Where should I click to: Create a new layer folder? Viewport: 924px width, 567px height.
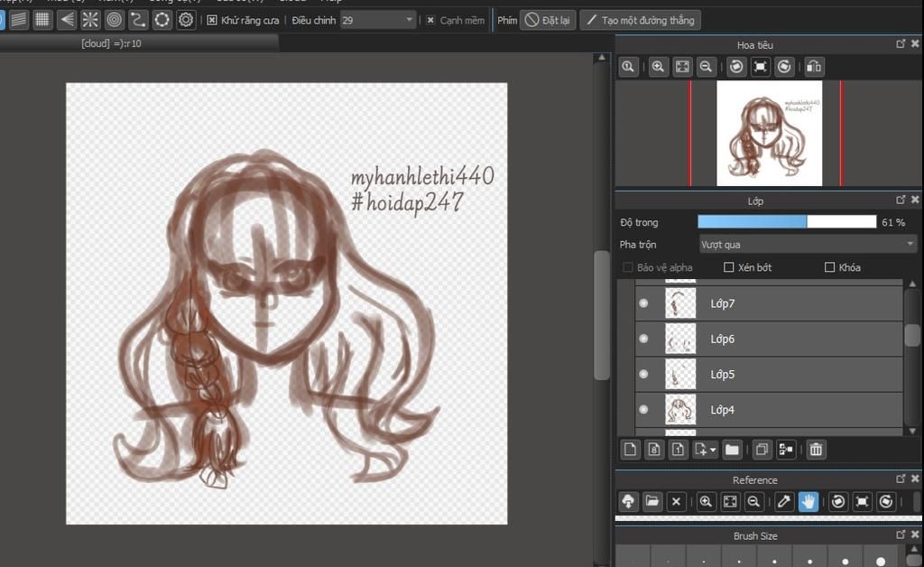pos(732,450)
